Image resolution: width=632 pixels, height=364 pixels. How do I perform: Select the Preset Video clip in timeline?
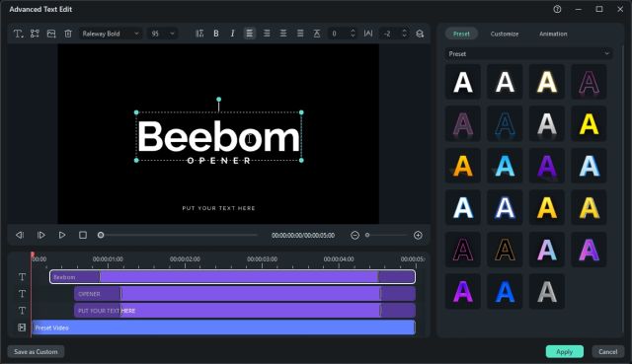224,328
